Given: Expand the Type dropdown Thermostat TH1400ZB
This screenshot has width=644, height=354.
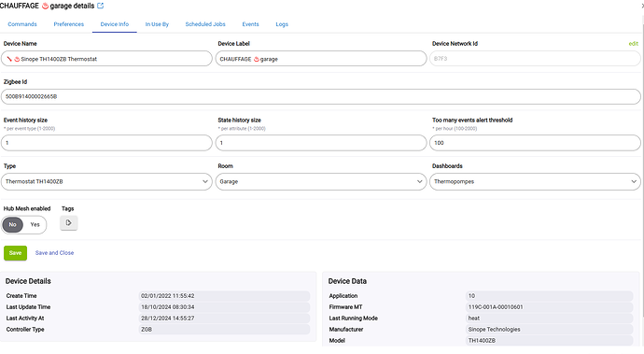Looking at the screenshot, I should point(106,181).
